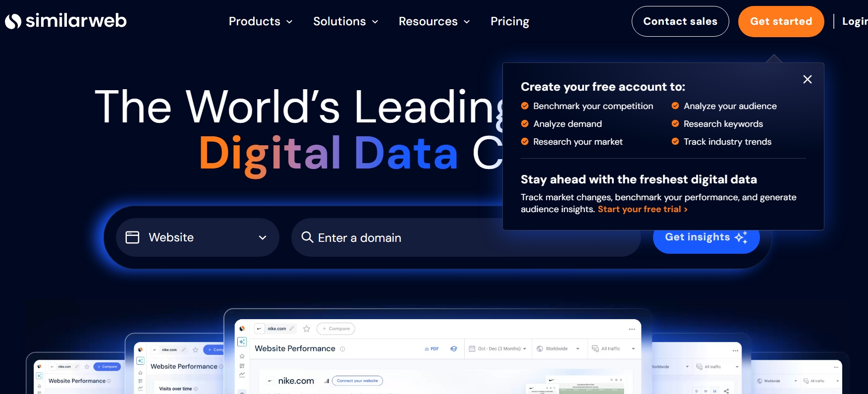Image resolution: width=868 pixels, height=394 pixels.
Task: Click the share icon next to the D W M toggles
Action: click(x=726, y=391)
